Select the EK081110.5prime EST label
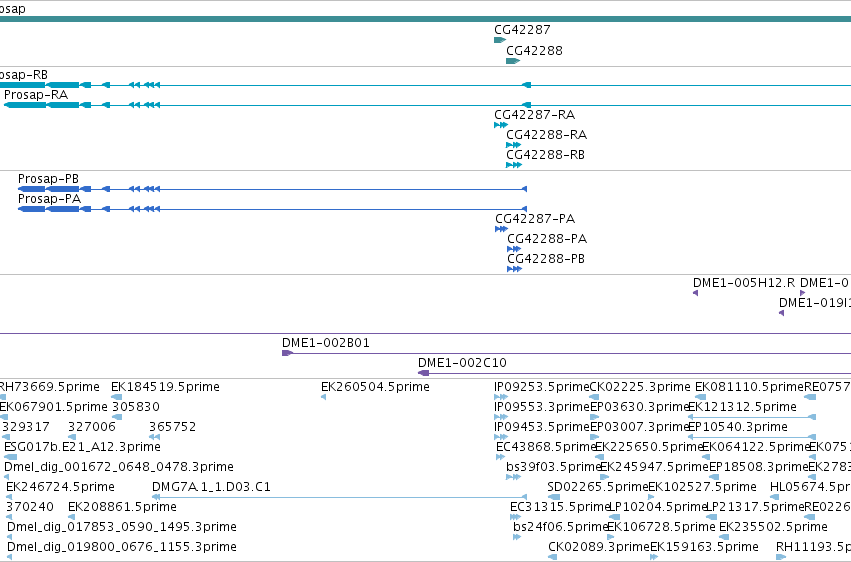 coord(750,387)
